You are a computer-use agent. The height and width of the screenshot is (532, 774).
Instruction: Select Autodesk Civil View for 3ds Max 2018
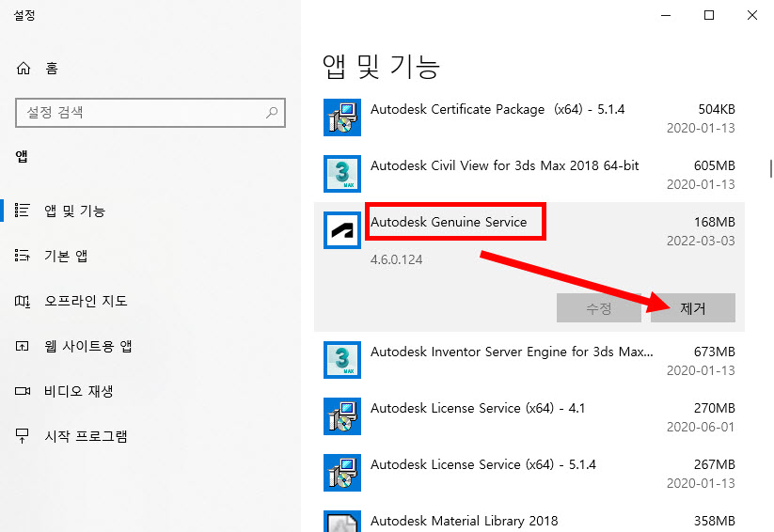click(x=504, y=165)
